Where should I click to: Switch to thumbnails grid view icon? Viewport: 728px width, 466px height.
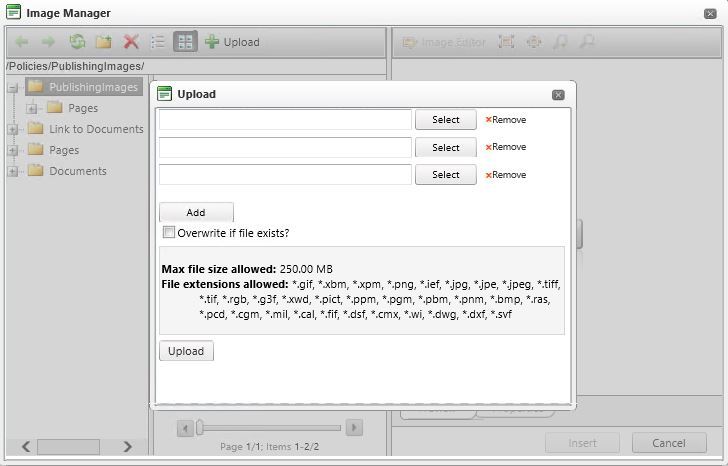(185, 42)
